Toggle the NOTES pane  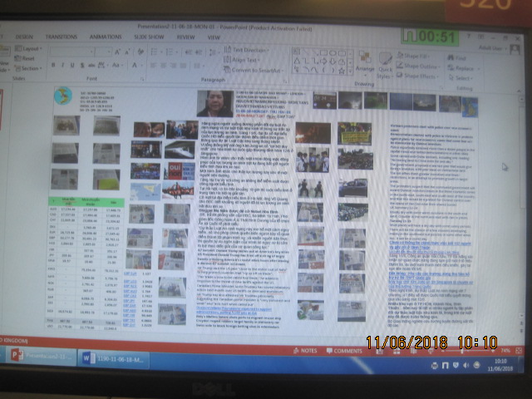coord(305,351)
